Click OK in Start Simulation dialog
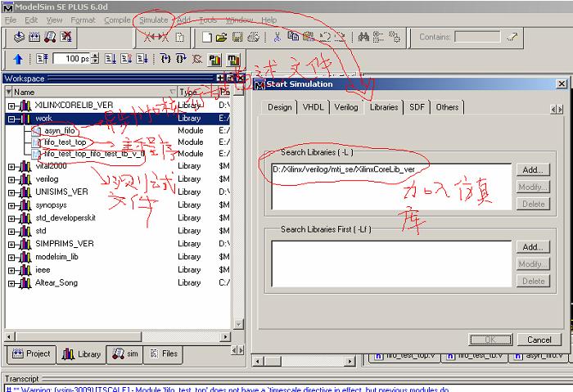The image size is (573, 392). pyautogui.click(x=490, y=340)
